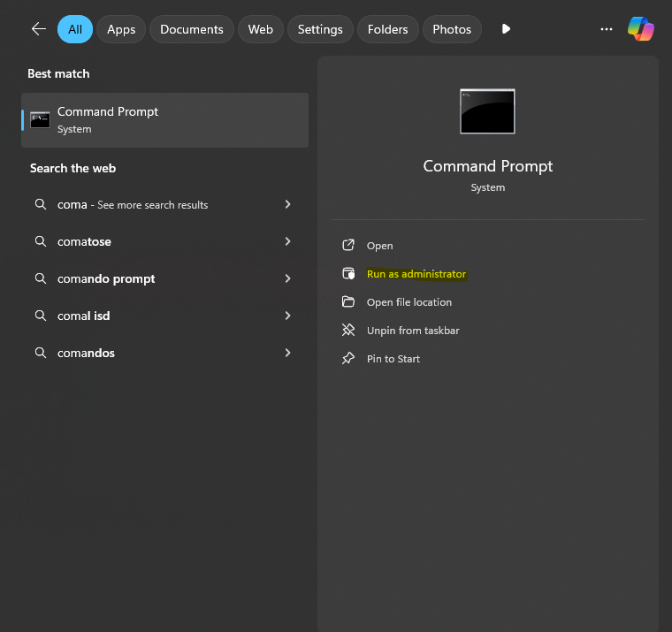
Task: Expand the comandos result chevron
Action: pos(287,353)
